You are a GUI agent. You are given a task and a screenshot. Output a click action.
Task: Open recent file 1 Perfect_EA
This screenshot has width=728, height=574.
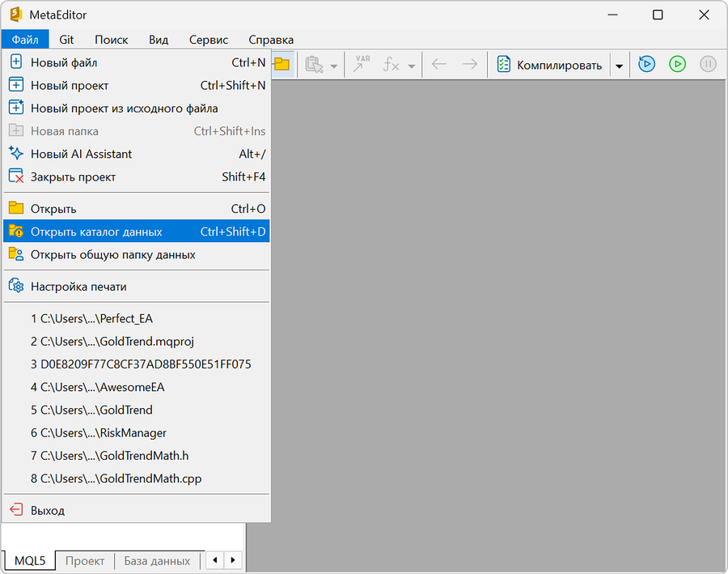(x=137, y=318)
